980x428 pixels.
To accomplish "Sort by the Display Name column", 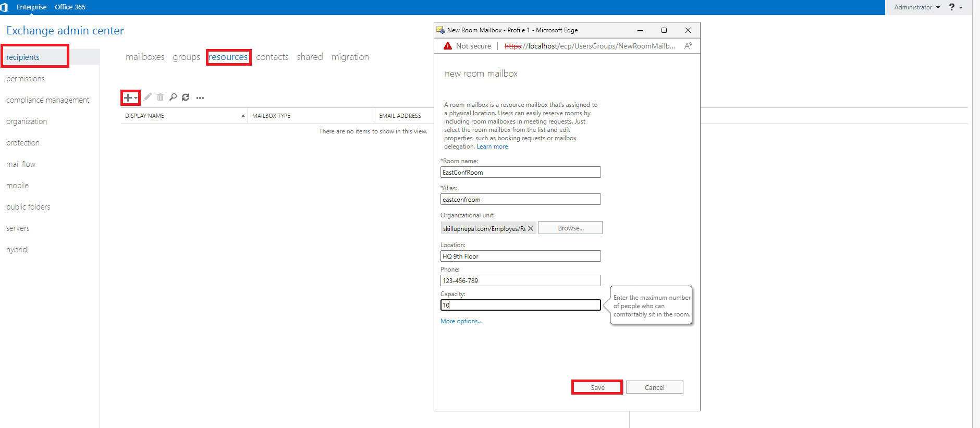I will tap(185, 116).
